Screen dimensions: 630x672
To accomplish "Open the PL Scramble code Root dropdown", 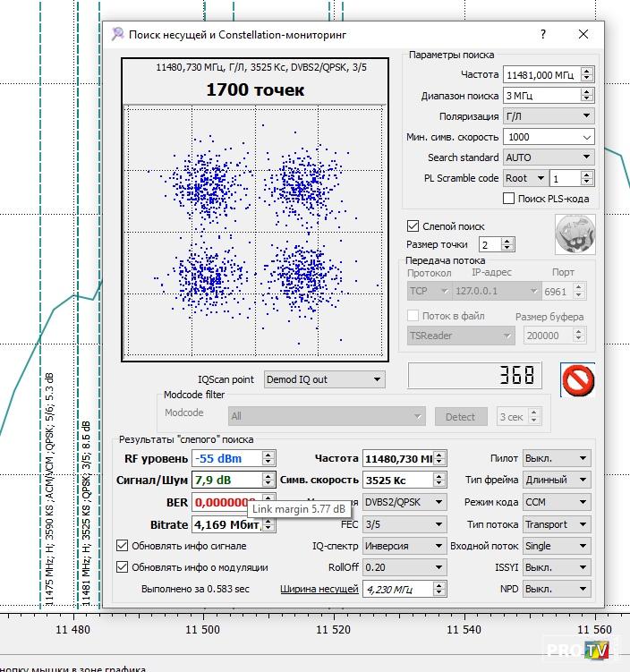I will (524, 179).
